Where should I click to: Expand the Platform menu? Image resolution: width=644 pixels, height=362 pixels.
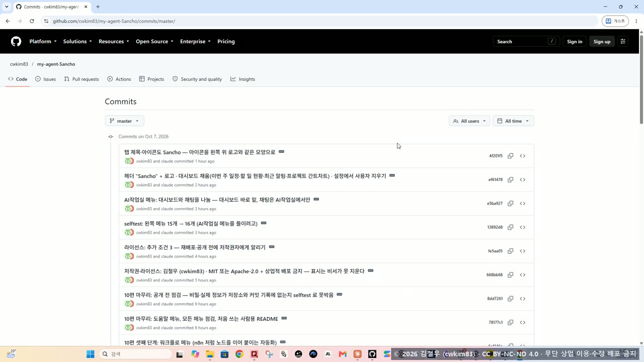click(43, 41)
